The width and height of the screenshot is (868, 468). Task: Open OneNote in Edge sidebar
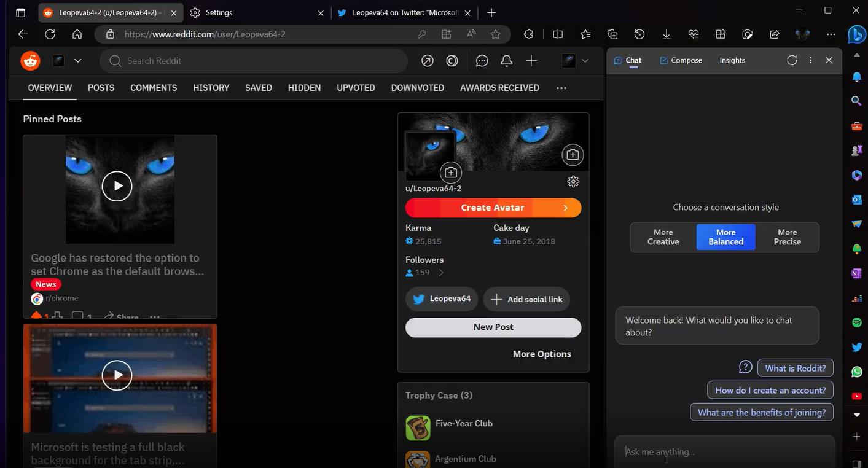pos(857,273)
